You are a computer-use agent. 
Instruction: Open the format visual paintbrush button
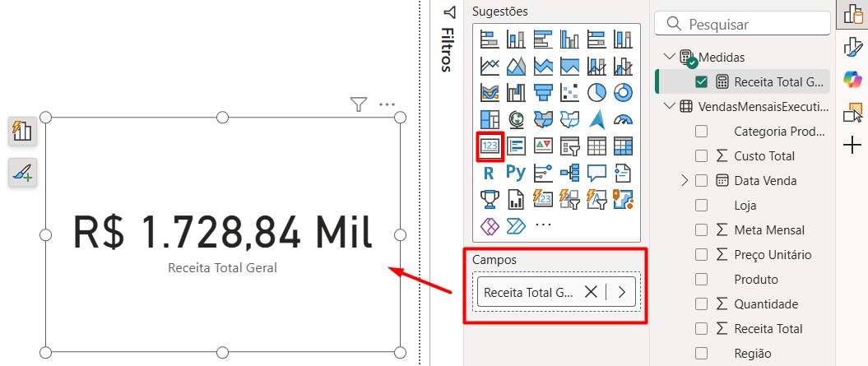click(22, 172)
